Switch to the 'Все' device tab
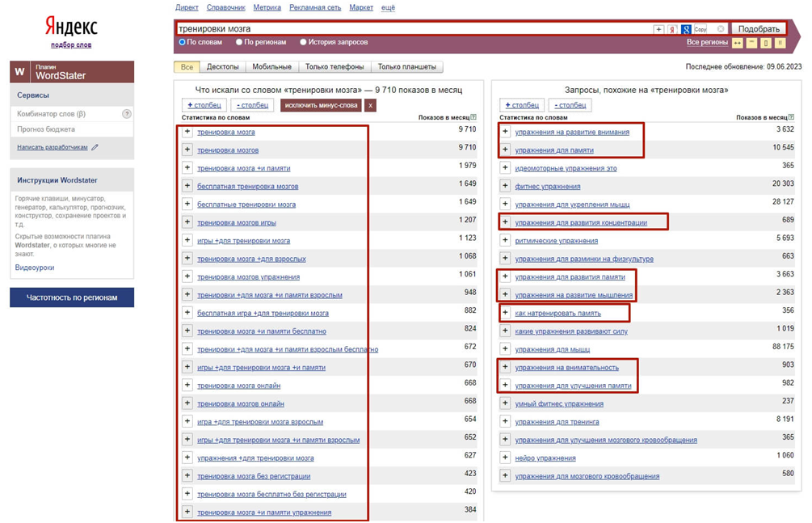The height and width of the screenshot is (523, 812). tap(187, 67)
